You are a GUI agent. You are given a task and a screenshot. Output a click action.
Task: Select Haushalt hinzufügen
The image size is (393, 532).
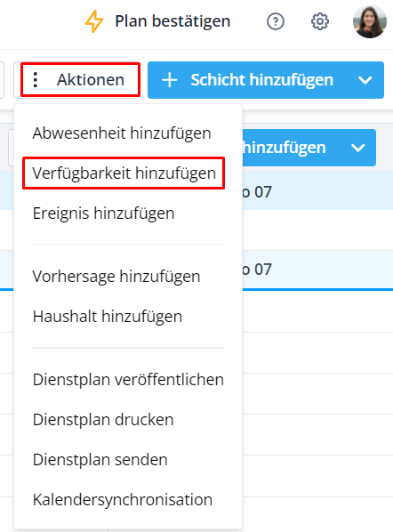tap(108, 317)
